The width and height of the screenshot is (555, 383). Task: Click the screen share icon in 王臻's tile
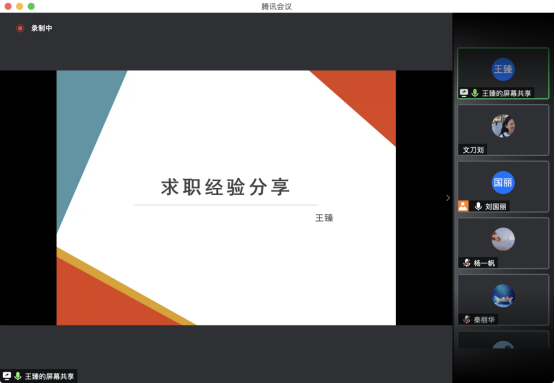click(x=464, y=93)
